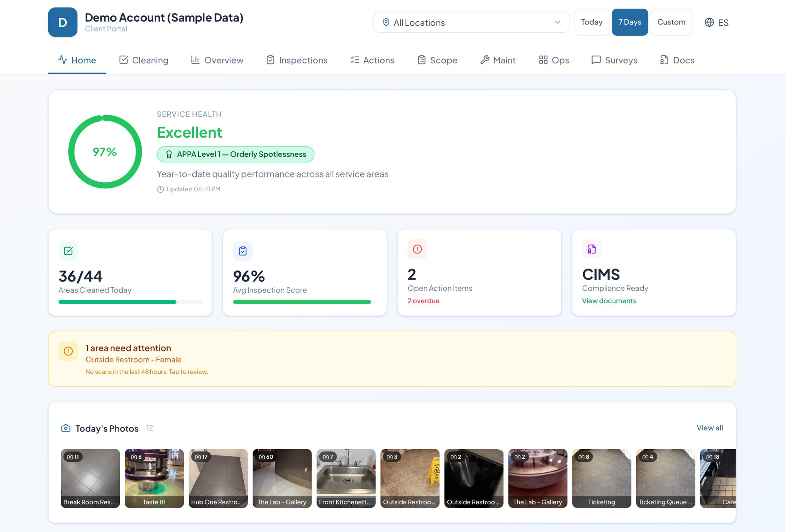Open View documents link

click(609, 301)
